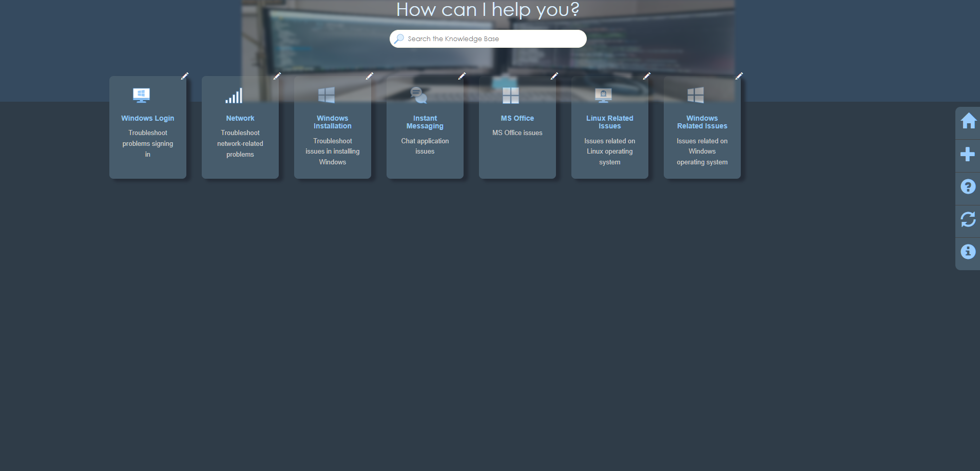Open the Instant Messaging category title
This screenshot has width=980, height=471.
(x=425, y=122)
